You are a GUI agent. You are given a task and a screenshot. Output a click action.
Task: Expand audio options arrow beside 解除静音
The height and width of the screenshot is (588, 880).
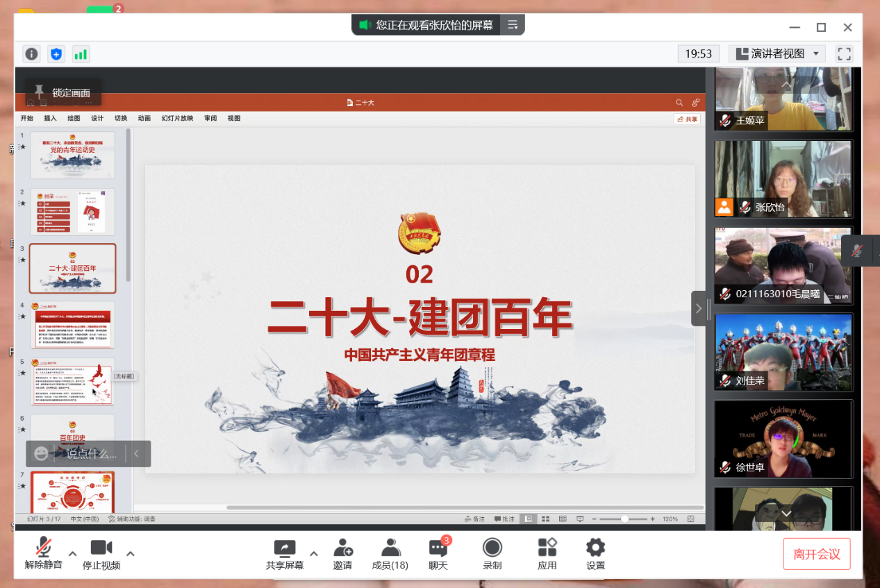pos(72,554)
